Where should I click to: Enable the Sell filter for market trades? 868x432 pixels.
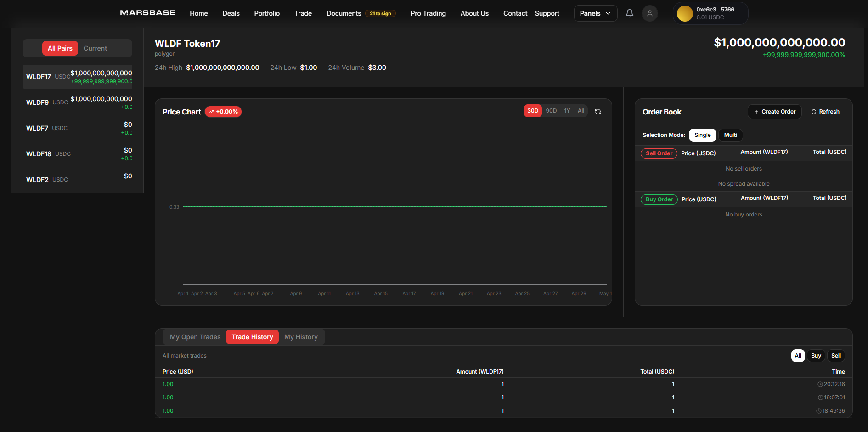[x=836, y=355]
